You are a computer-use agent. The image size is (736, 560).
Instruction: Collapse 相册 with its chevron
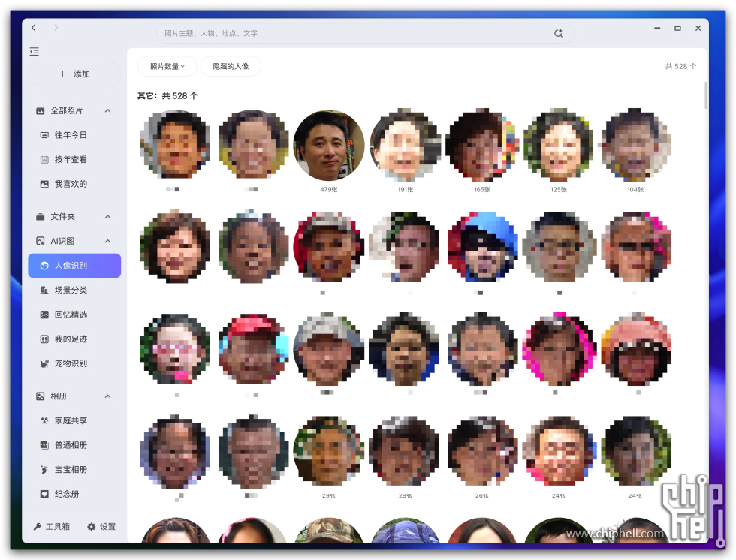107,396
